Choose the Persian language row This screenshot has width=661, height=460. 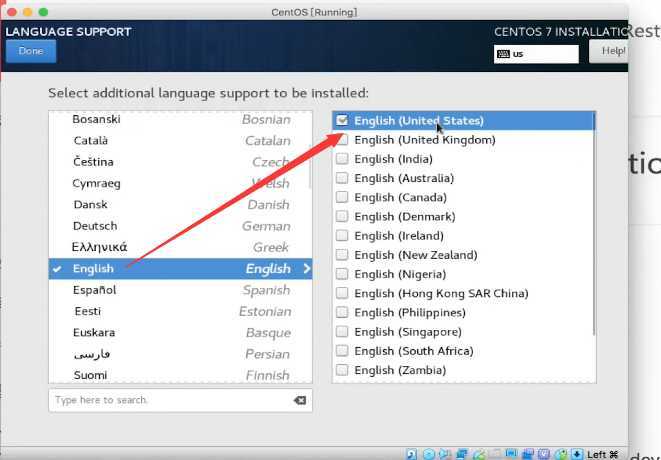[x=180, y=354]
